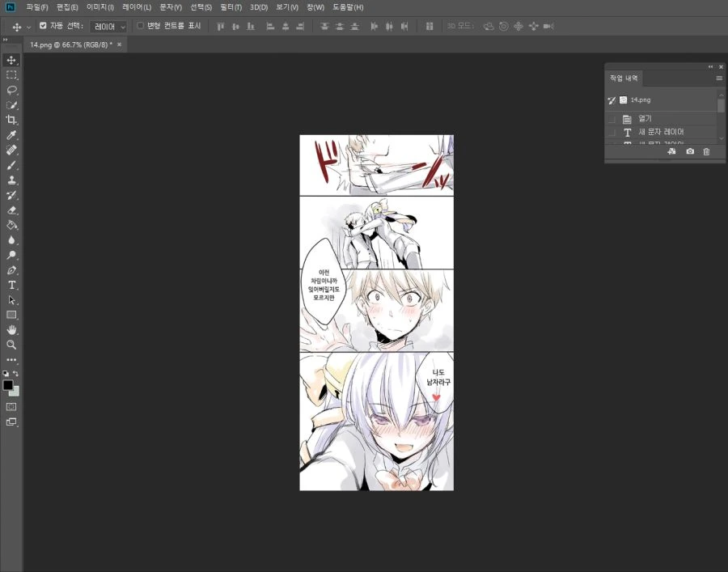Open the Edit Toolbar ellipsis menu
The image size is (728, 572).
tap(11, 360)
